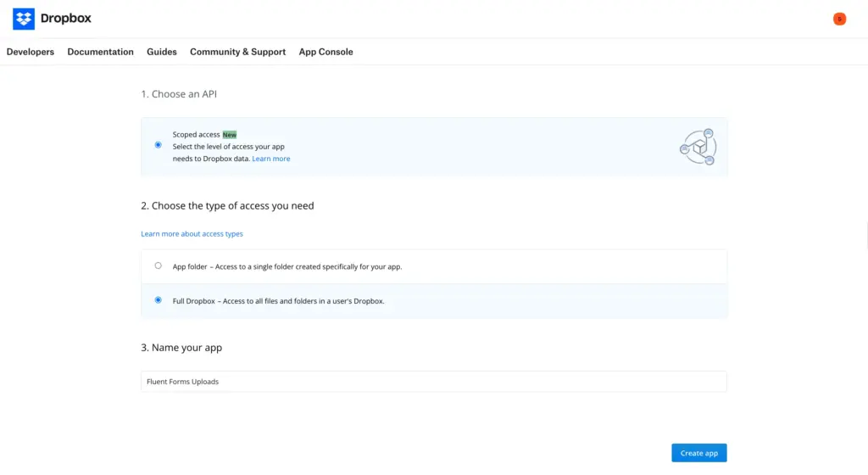Click the Dropbox wordmark text
This screenshot has height=475, width=868.
66,19
